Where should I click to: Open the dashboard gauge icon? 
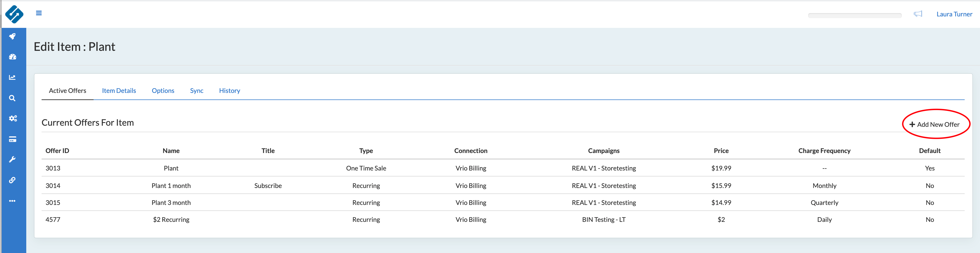13,57
